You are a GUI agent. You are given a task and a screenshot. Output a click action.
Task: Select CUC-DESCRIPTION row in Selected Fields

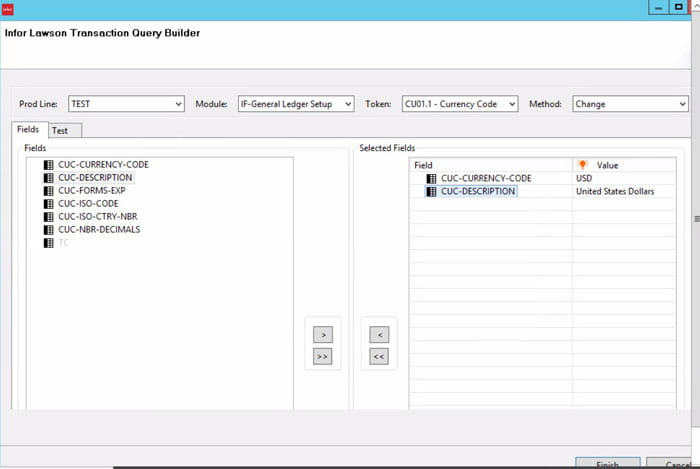click(478, 191)
